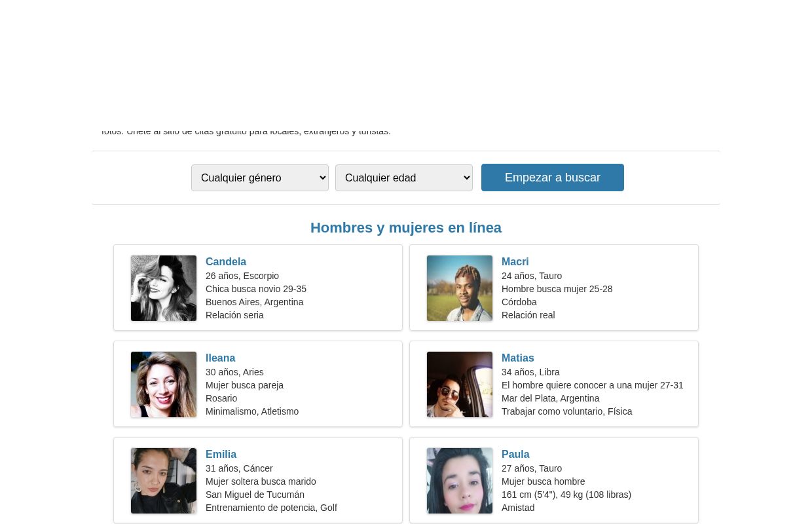Click the Empezar a buscar button
Viewport: 812px width, 524px height.
click(553, 178)
